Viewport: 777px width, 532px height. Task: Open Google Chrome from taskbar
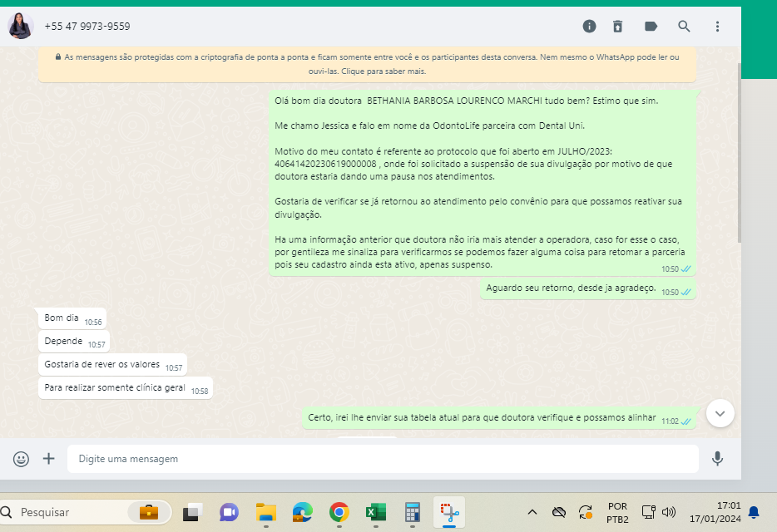click(339, 512)
